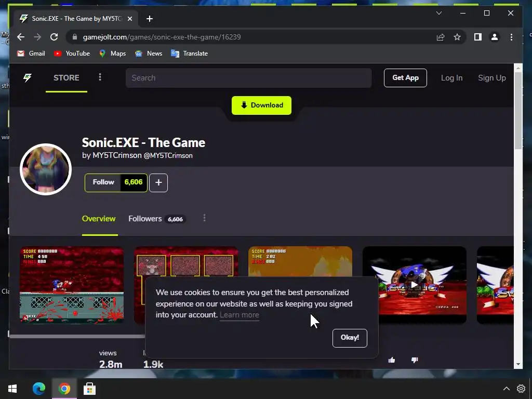Click the Game Jolt lightning logo
This screenshot has width=532, height=399.
tap(28, 78)
